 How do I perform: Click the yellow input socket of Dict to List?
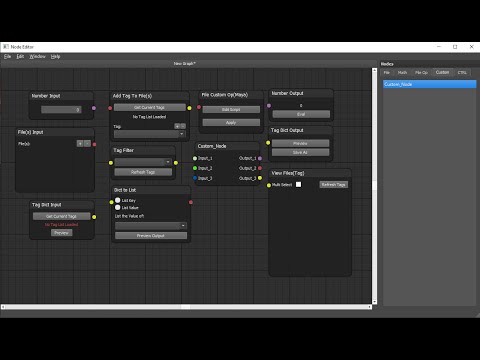(x=112, y=202)
